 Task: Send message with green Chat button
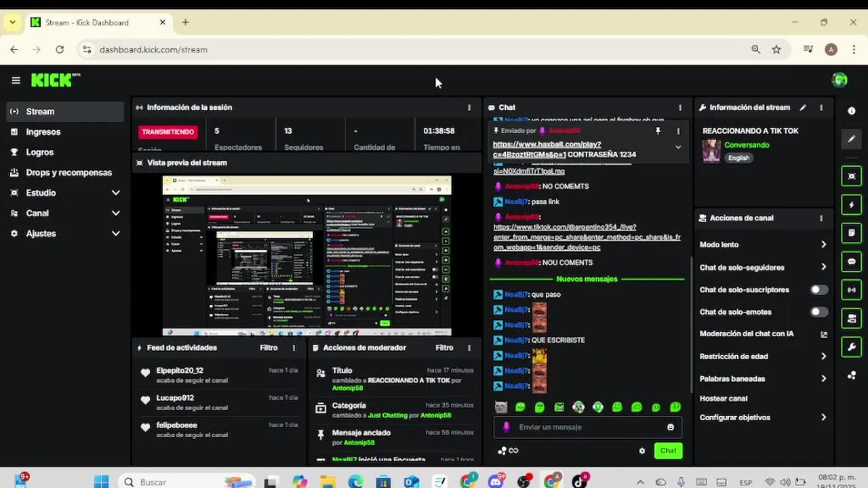[669, 451]
